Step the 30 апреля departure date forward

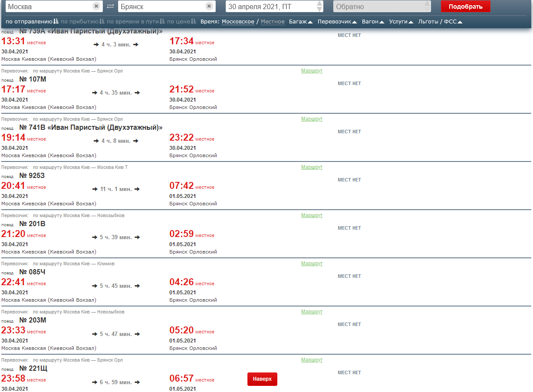[319, 3]
